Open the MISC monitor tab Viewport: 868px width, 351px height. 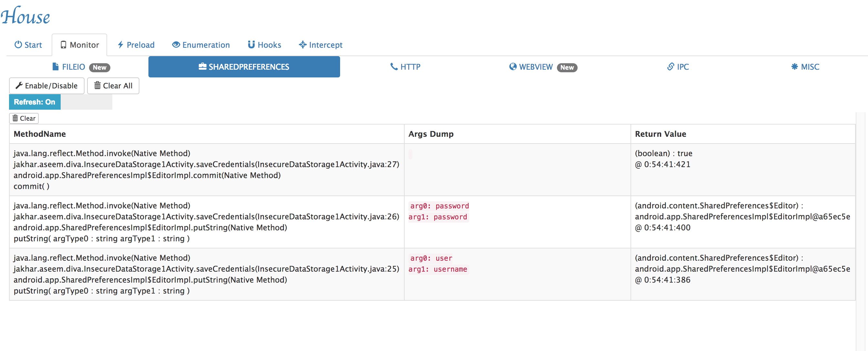click(x=805, y=67)
